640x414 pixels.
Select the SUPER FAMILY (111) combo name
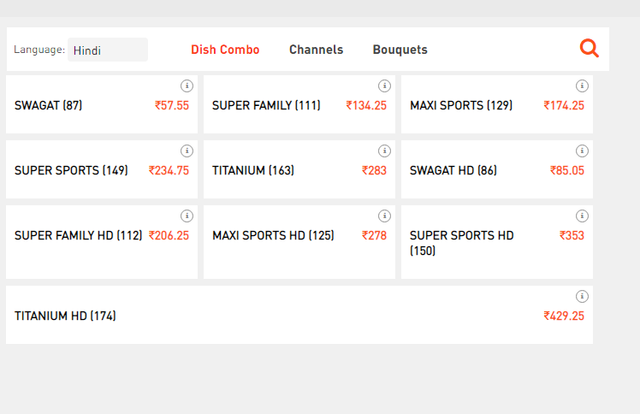[266, 105]
